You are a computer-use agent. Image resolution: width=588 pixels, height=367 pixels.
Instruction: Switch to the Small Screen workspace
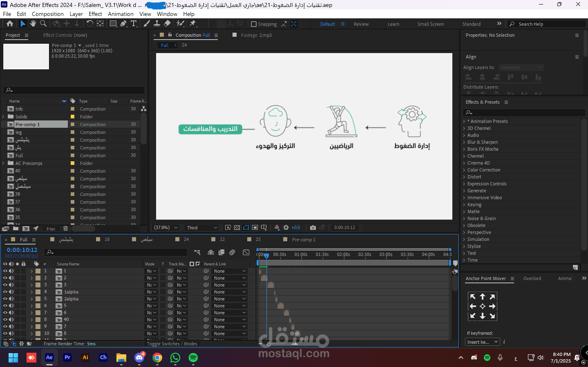(430, 24)
